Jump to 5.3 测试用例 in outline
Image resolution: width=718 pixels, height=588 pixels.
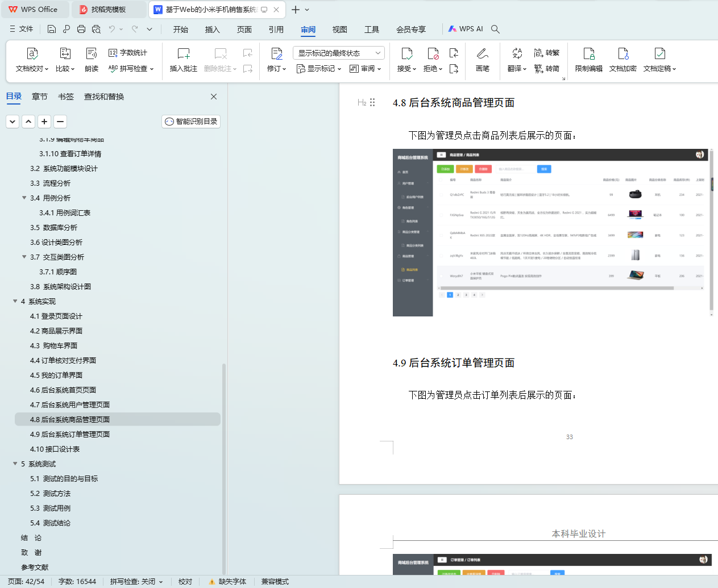click(x=51, y=508)
